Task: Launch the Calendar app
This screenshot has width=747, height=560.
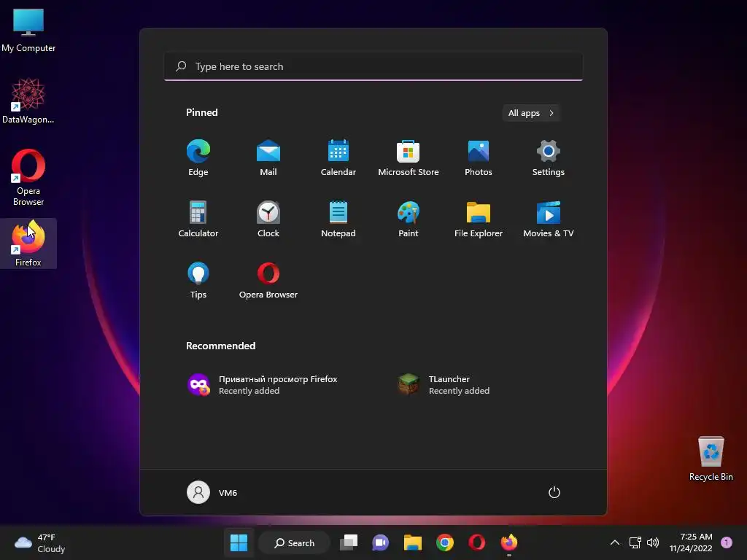Action: coord(338,158)
